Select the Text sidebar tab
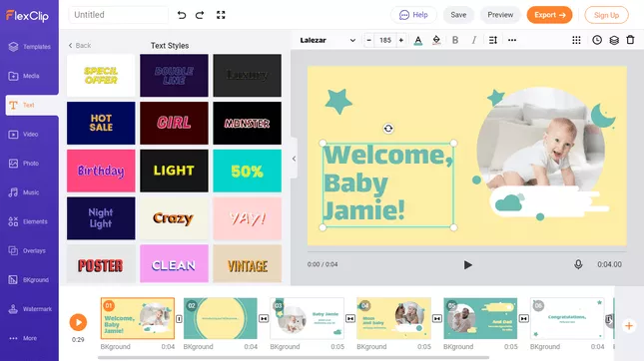This screenshot has height=361, width=644. pyautogui.click(x=32, y=105)
